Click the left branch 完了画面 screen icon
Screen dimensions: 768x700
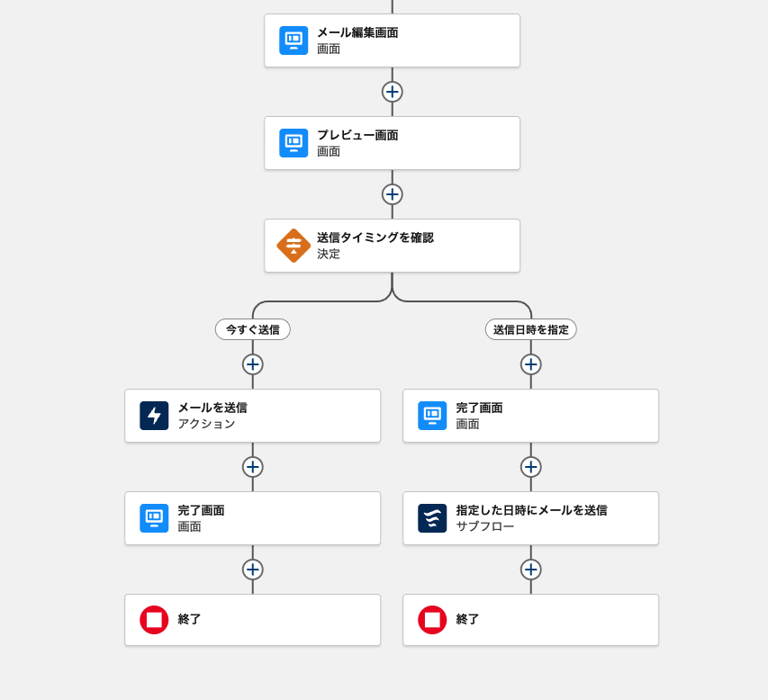click(154, 518)
